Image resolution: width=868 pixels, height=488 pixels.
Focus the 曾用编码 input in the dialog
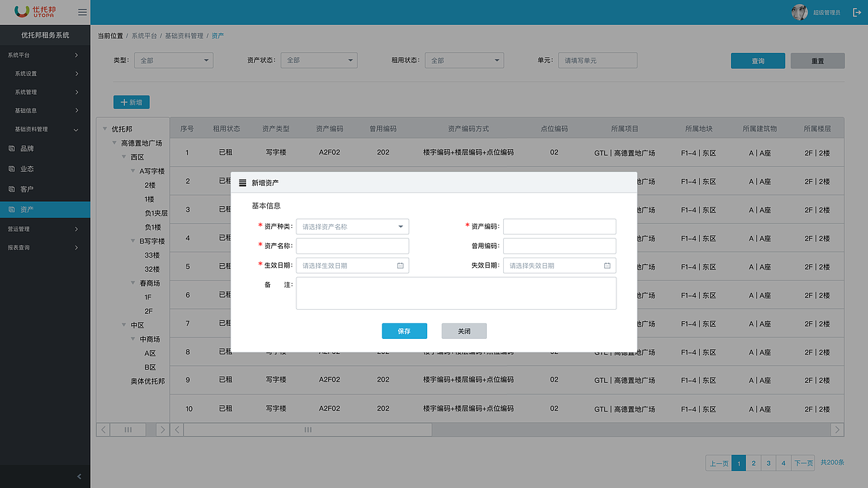[559, 246]
